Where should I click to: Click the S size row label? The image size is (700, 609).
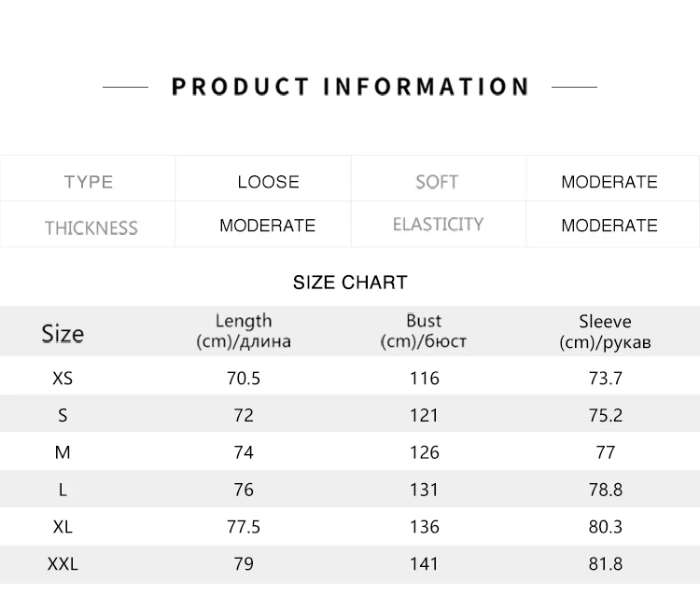(63, 415)
